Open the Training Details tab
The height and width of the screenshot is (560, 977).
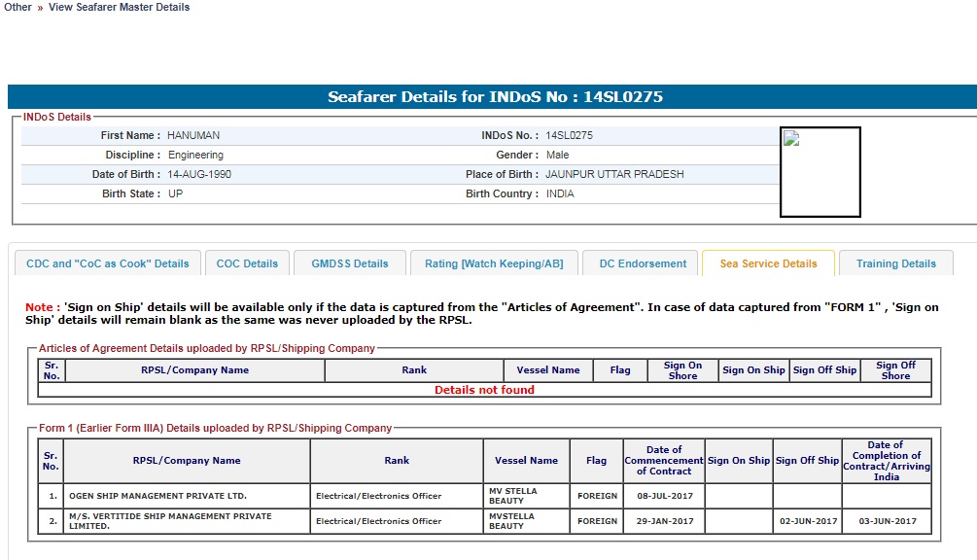click(895, 263)
